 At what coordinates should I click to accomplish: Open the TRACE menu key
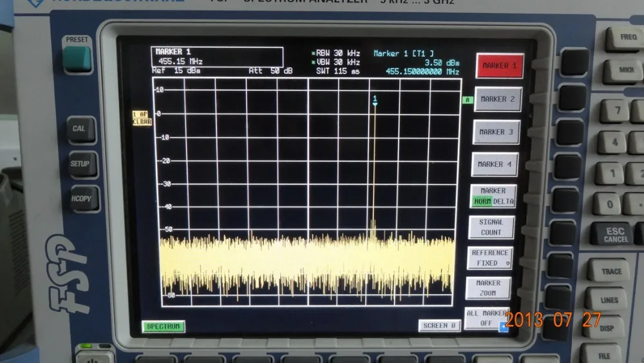click(609, 271)
